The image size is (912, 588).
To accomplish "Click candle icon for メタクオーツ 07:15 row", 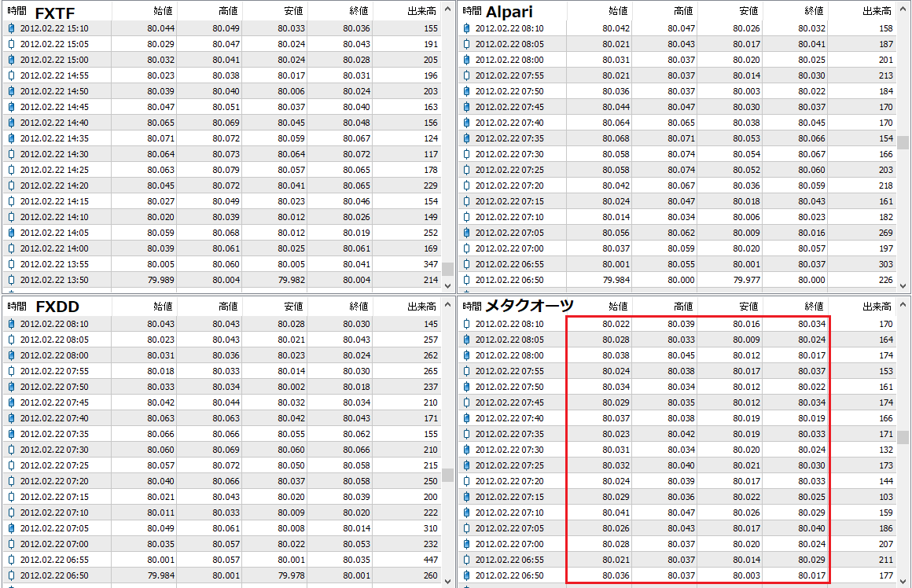I will coord(466,496).
